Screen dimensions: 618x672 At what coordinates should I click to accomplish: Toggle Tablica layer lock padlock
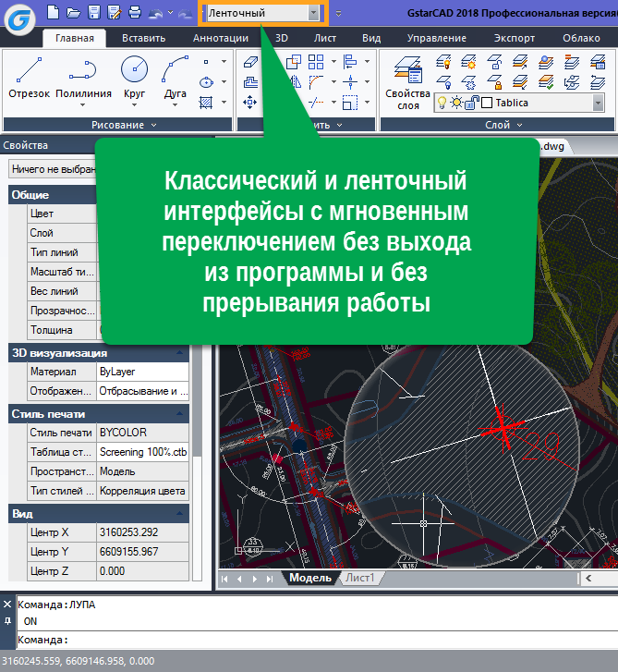pos(471,103)
